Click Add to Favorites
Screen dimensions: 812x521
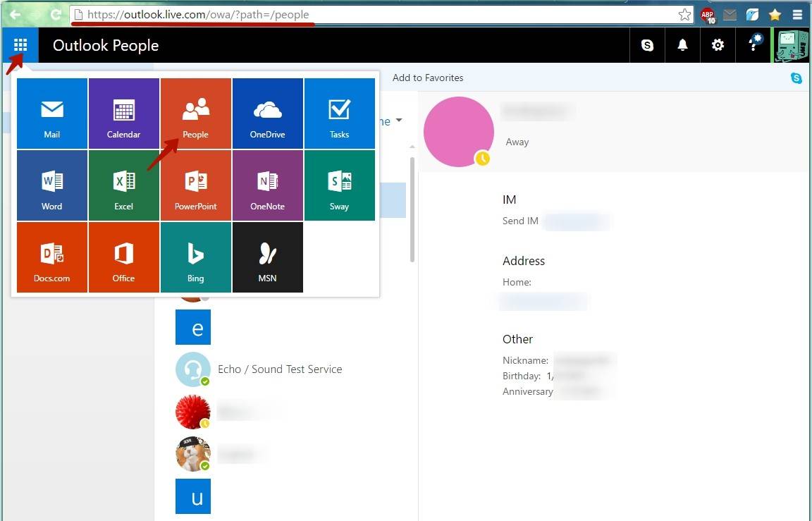click(428, 78)
